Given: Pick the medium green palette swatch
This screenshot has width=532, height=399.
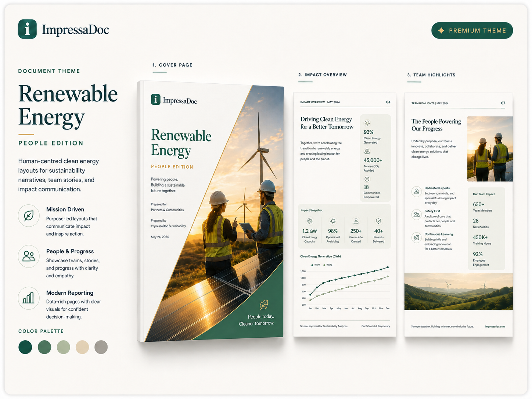Looking at the screenshot, I should click(44, 347).
